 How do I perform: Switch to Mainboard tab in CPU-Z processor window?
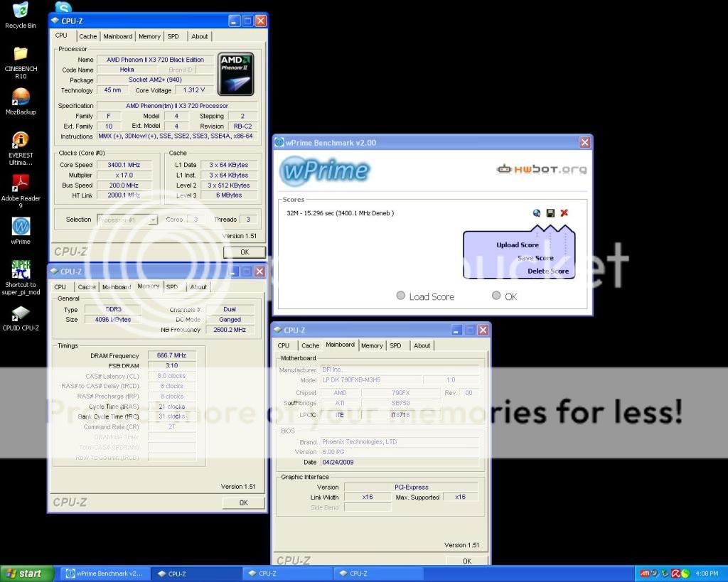coord(117,36)
